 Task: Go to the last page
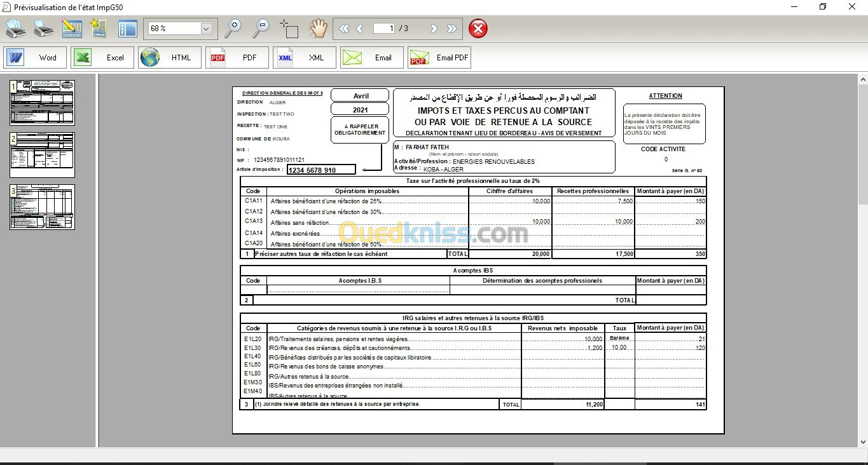(451, 29)
